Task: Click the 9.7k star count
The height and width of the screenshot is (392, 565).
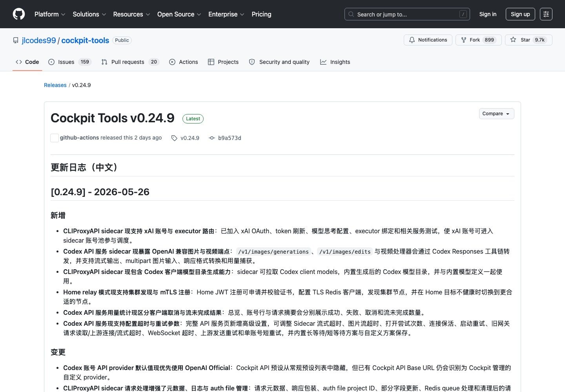Action: (x=540, y=40)
